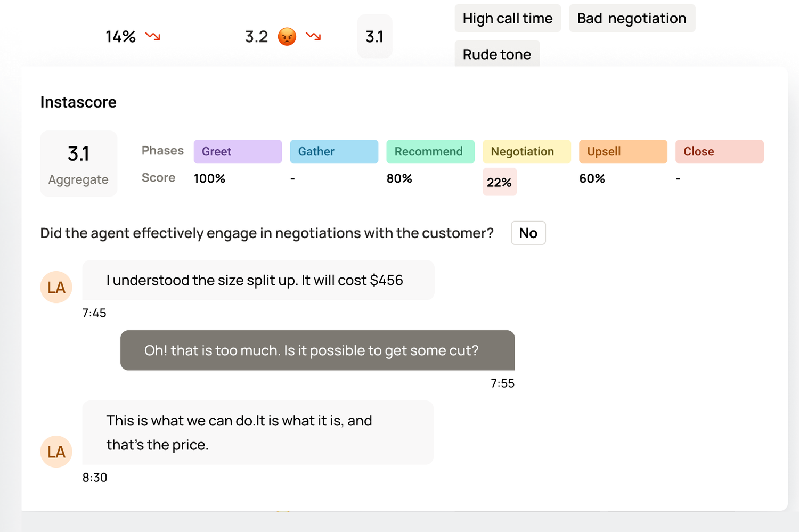This screenshot has height=532, width=799.
Task: Click the No answer badge
Action: point(528,233)
